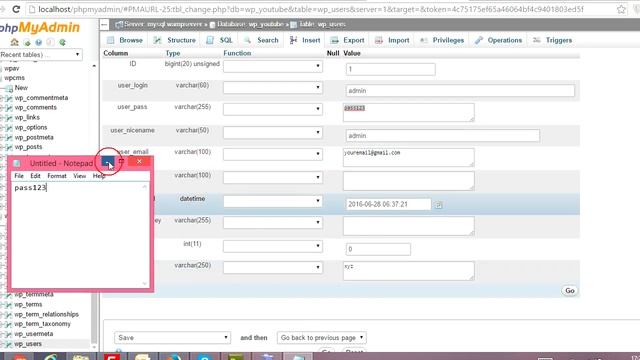Collapse navigation panel with the arrow button

coord(104,25)
